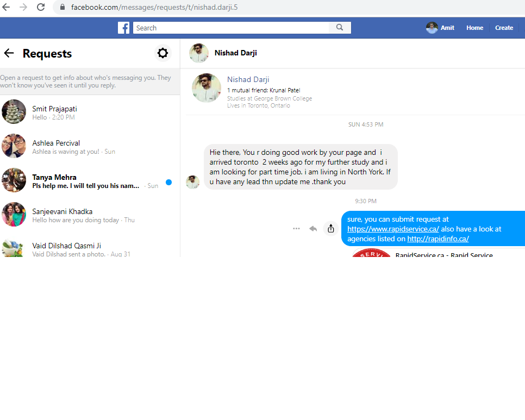
Task: Click the search magnifier button
Action: (340, 28)
